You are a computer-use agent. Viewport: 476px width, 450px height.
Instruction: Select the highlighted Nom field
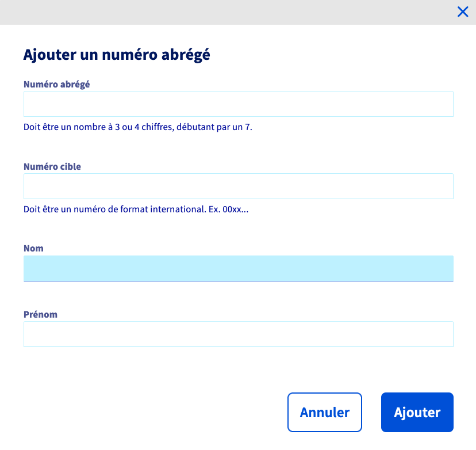click(238, 268)
